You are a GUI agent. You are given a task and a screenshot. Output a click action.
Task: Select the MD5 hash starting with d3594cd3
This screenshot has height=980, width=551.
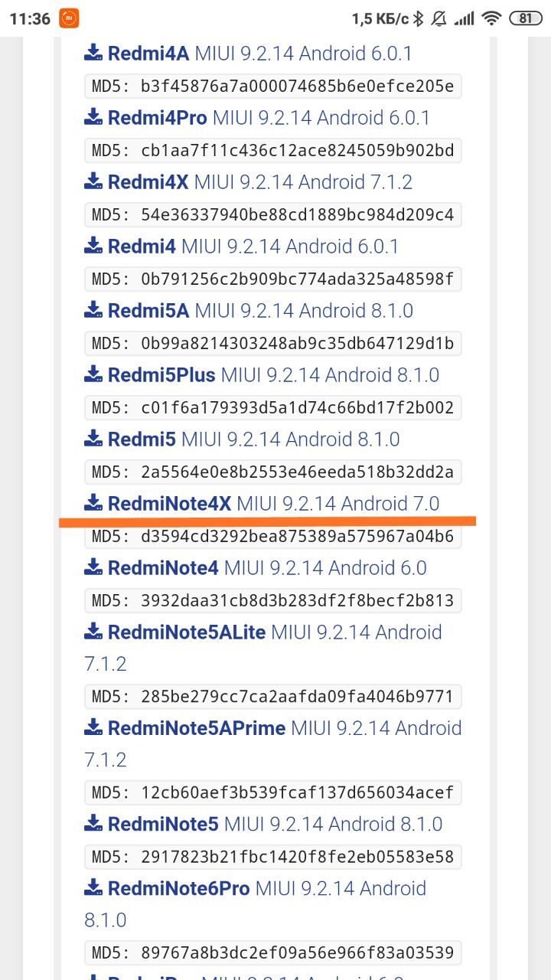pyautogui.click(x=273, y=537)
